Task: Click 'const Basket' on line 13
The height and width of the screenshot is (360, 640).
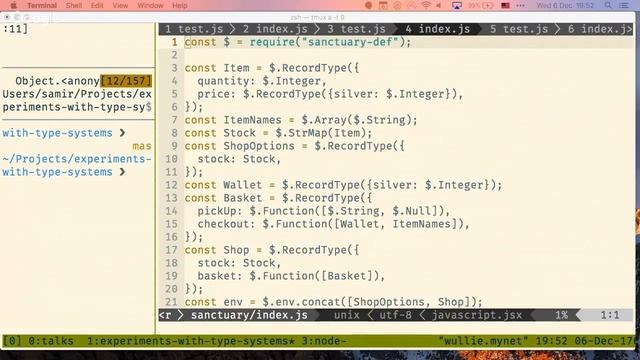Action: point(223,198)
